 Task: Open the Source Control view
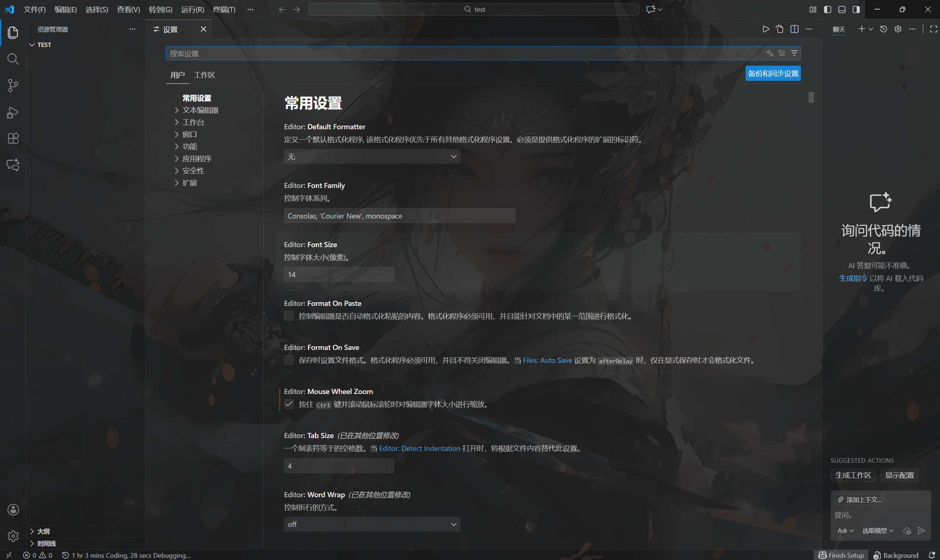12,86
